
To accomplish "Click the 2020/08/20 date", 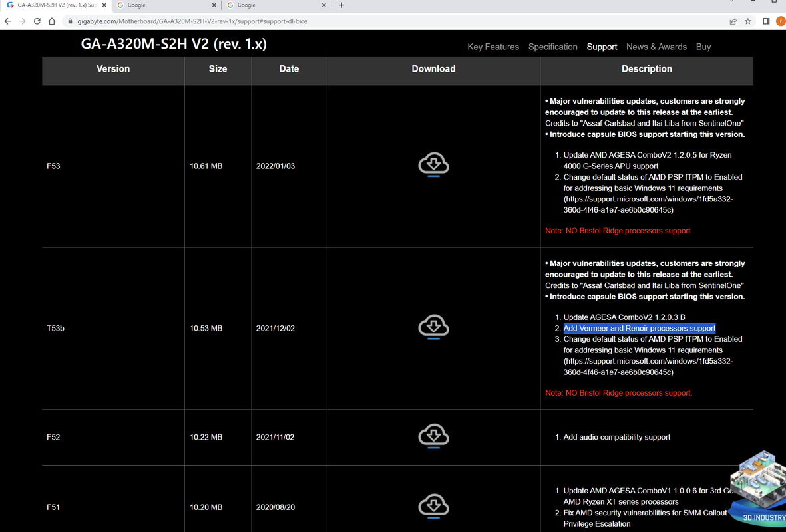I will click(276, 507).
